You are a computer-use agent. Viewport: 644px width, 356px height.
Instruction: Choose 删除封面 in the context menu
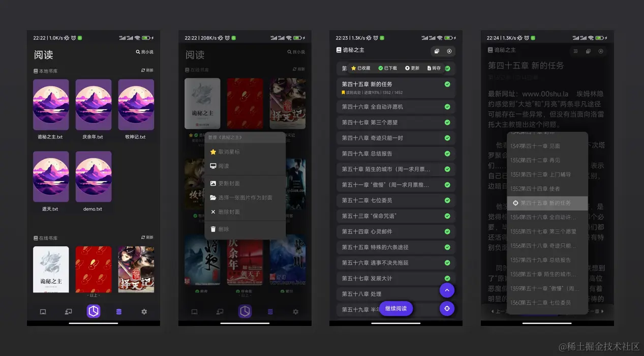click(245, 212)
